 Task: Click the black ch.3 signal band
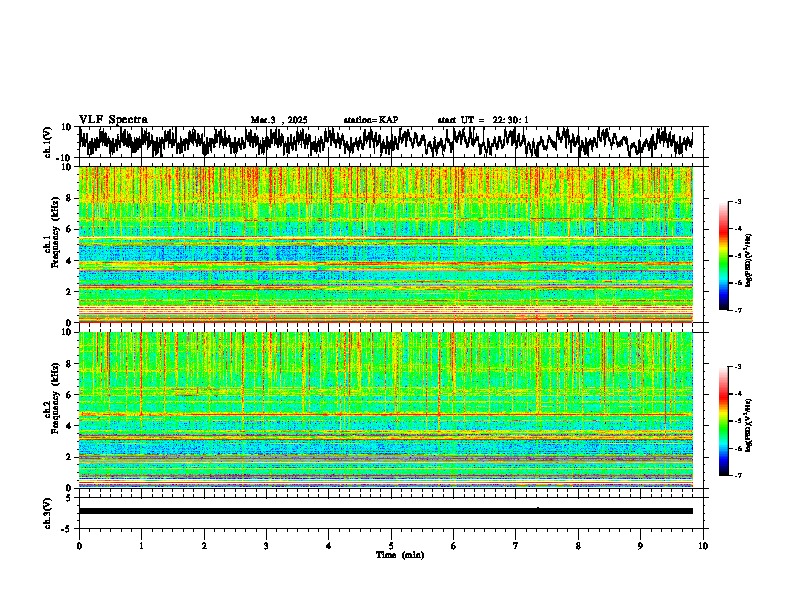(385, 511)
